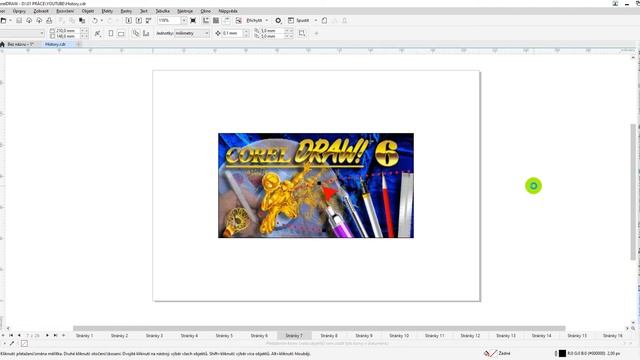Adjust the nudge distance spinner arrows
Screen dimensions: 640x360
(246, 33)
